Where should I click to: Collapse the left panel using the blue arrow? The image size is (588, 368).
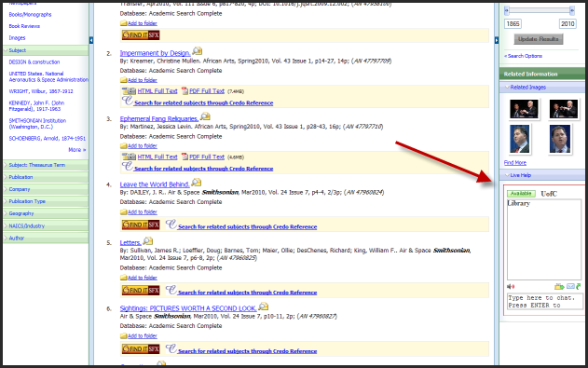click(x=91, y=40)
